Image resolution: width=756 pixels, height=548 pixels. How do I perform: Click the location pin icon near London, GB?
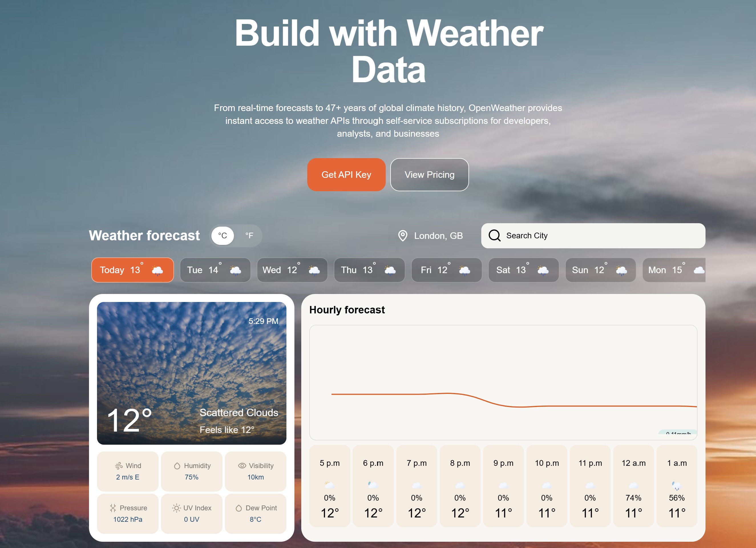(403, 236)
